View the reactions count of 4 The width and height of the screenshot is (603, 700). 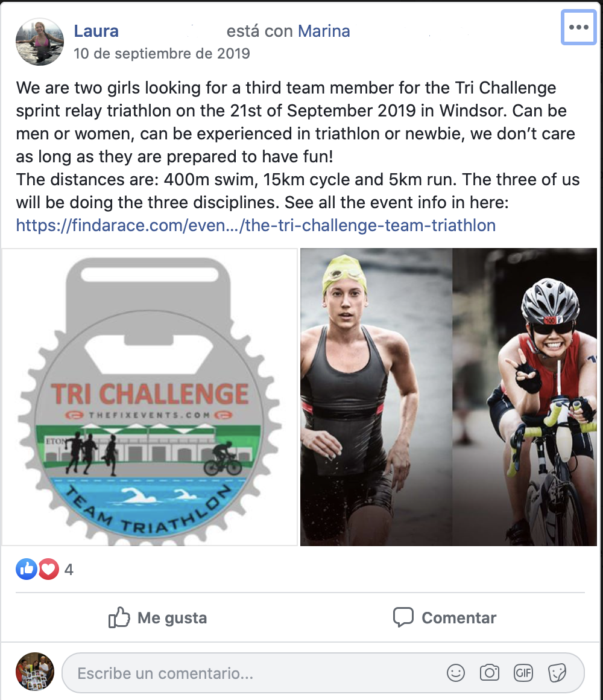click(69, 570)
